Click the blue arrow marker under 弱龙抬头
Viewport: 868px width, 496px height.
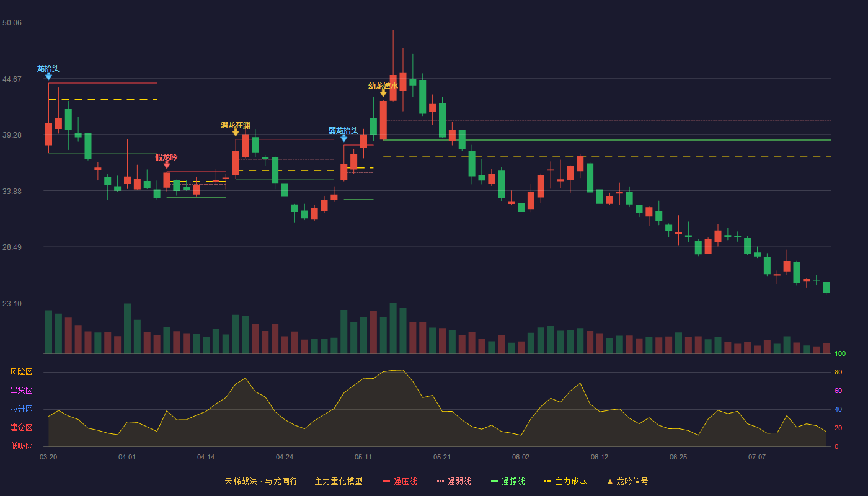[343, 138]
